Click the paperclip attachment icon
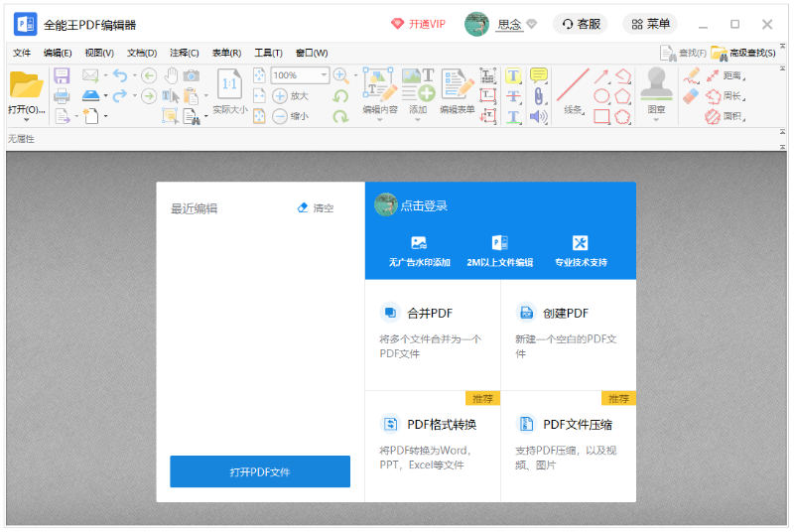The height and width of the screenshot is (532, 794). point(539,96)
